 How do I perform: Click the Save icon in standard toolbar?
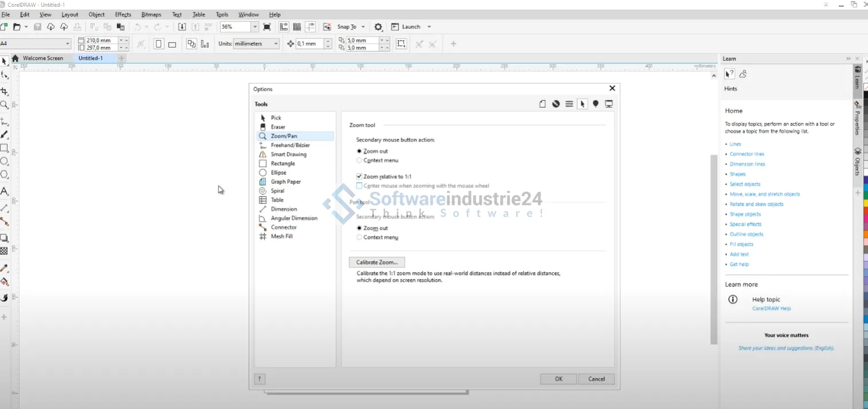[x=37, y=27]
